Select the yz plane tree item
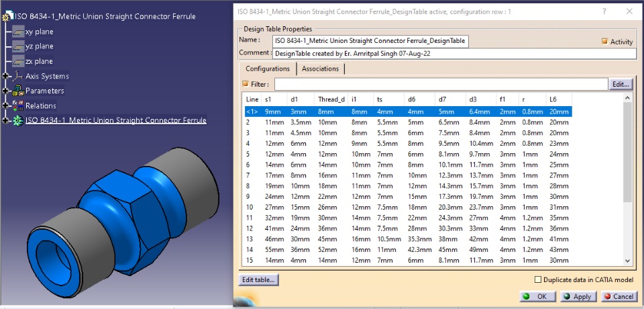The width and height of the screenshot is (644, 309). [x=40, y=46]
